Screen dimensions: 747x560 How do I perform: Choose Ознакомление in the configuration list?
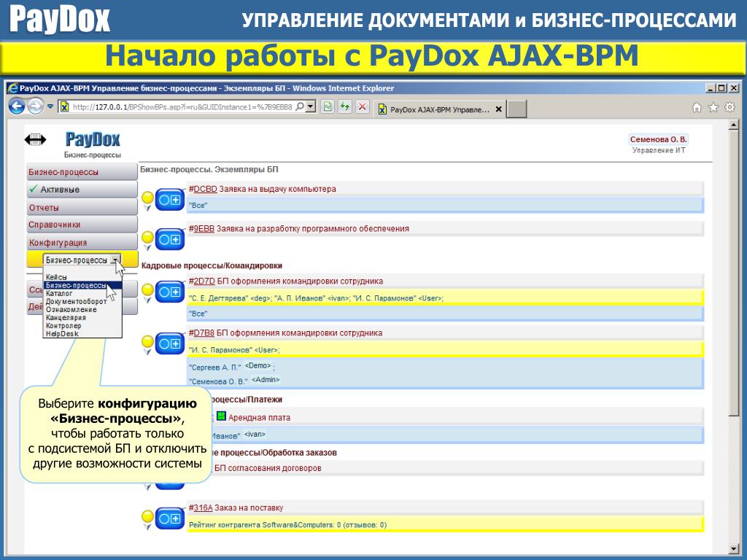[x=82, y=309]
